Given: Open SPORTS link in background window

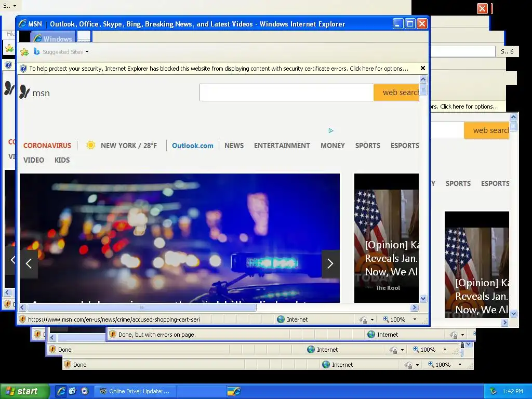Looking at the screenshot, I should coord(458,183).
